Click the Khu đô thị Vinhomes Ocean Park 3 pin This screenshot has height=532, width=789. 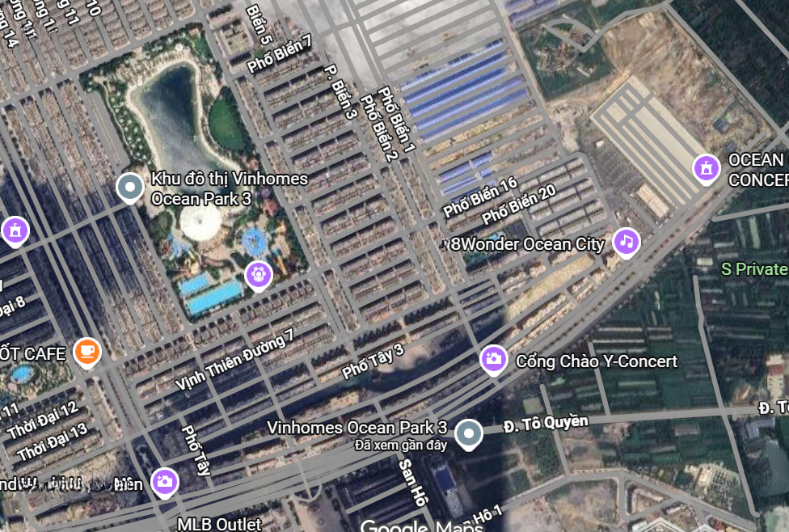pyautogui.click(x=130, y=188)
